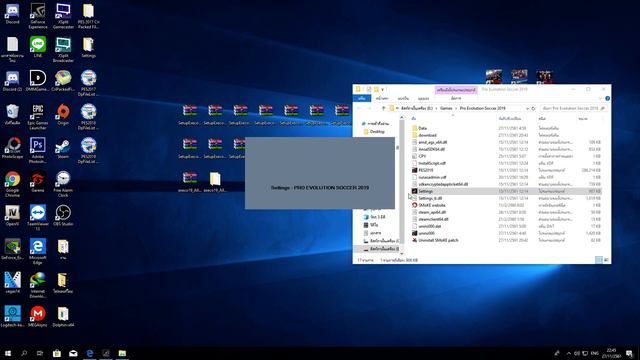Switch Explorer to large icons view button
The image size is (640, 360).
point(606,260)
